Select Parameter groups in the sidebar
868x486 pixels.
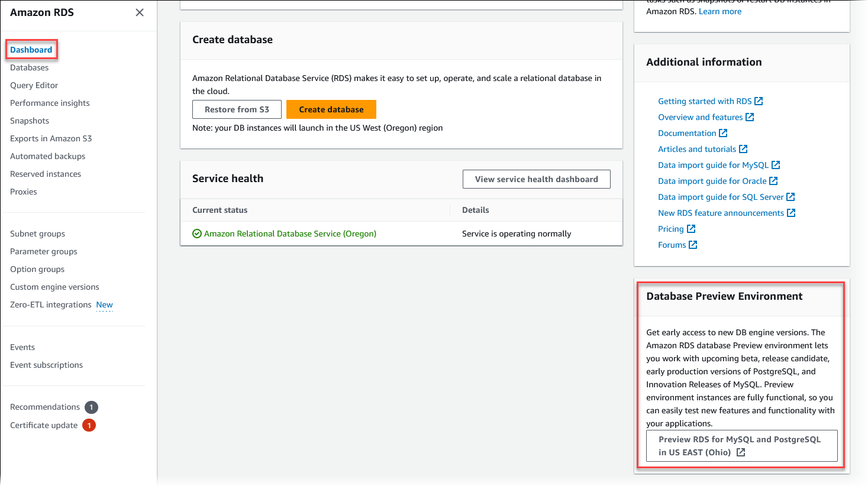pyautogui.click(x=43, y=251)
